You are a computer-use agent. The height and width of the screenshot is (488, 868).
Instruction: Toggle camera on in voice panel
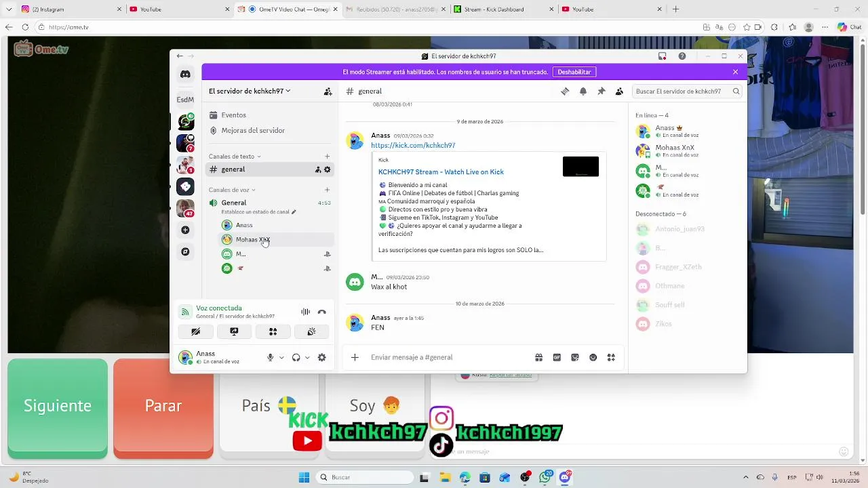click(x=195, y=331)
